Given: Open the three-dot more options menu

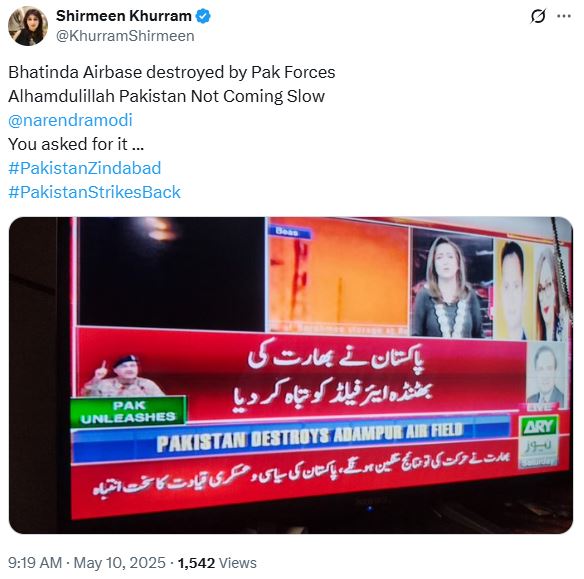Looking at the screenshot, I should click(x=564, y=16).
